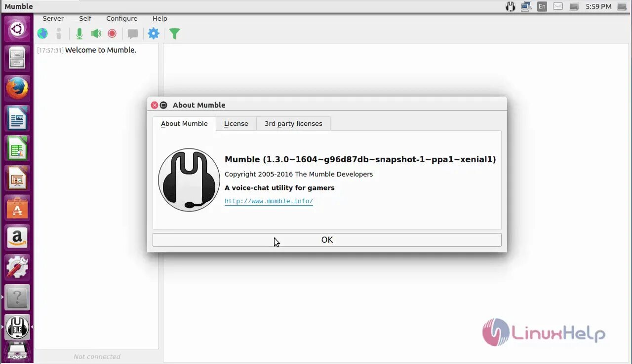The height and width of the screenshot is (364, 632).
Task: Open Ubuntu Software Center launcher icon
Action: 17,208
